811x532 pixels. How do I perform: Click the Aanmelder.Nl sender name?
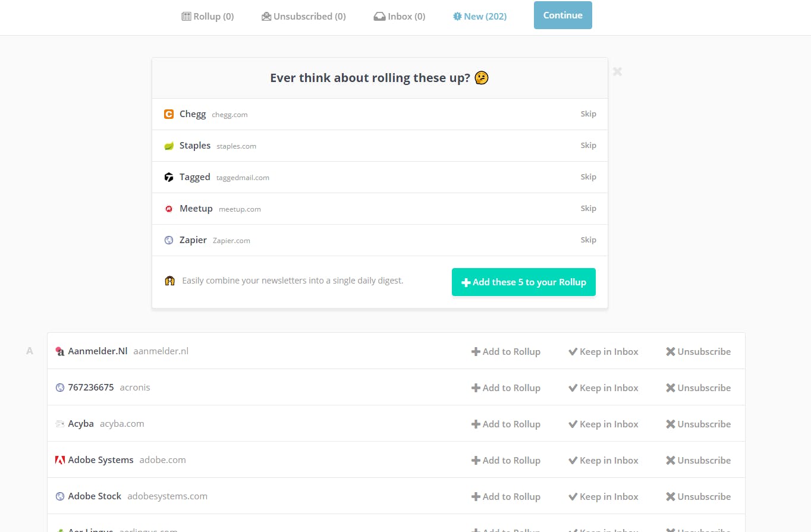click(98, 351)
